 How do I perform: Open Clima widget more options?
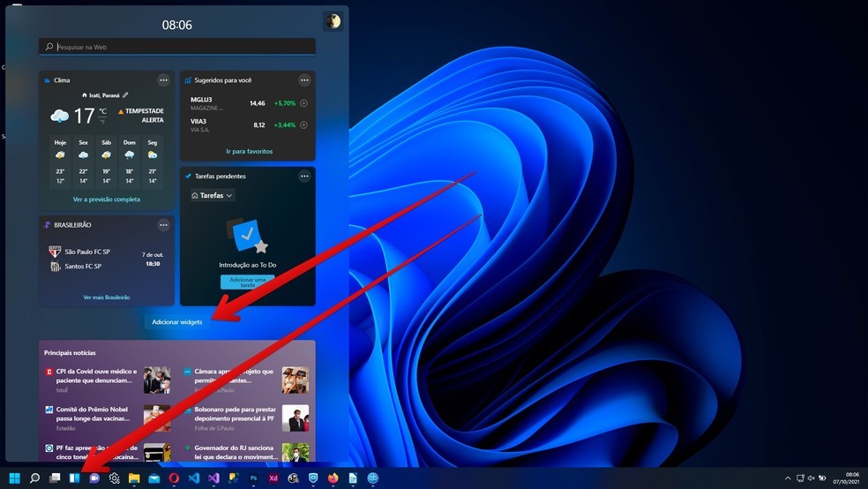pyautogui.click(x=163, y=80)
